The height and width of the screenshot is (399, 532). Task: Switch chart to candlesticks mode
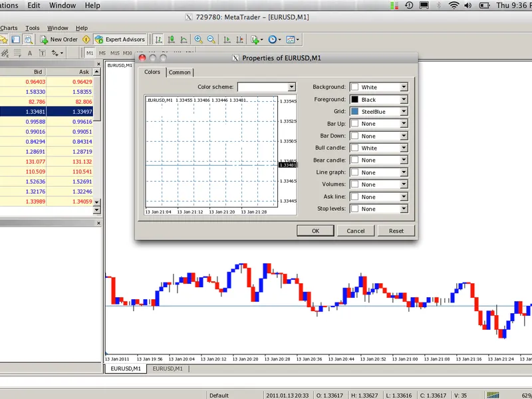point(171,40)
